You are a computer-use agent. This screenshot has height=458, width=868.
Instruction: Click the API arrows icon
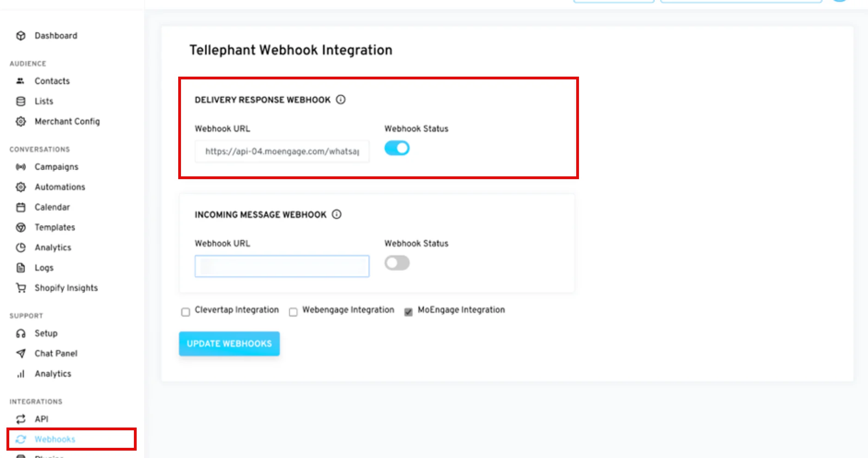click(x=21, y=419)
